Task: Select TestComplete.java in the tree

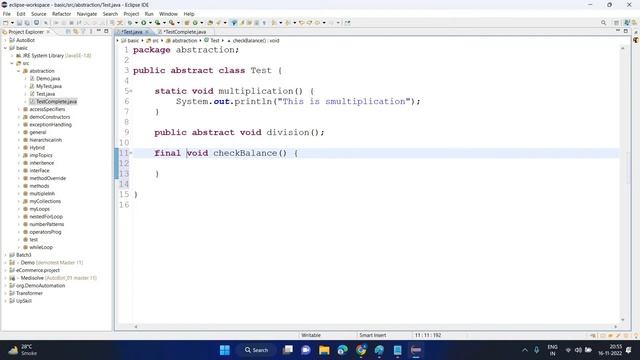Action: 56,102
